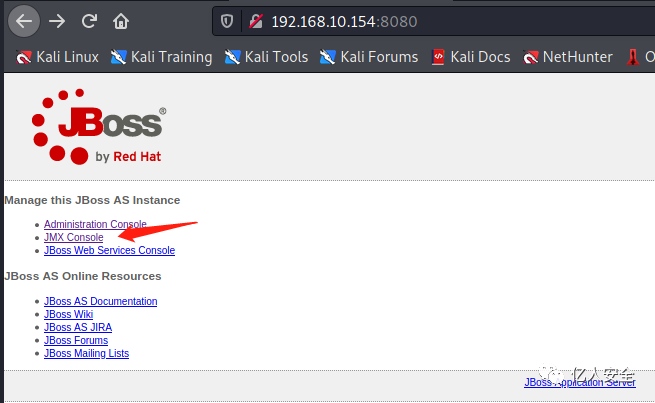Open the JBoss AS Documentation link
This screenshot has width=655, height=403.
coord(101,301)
